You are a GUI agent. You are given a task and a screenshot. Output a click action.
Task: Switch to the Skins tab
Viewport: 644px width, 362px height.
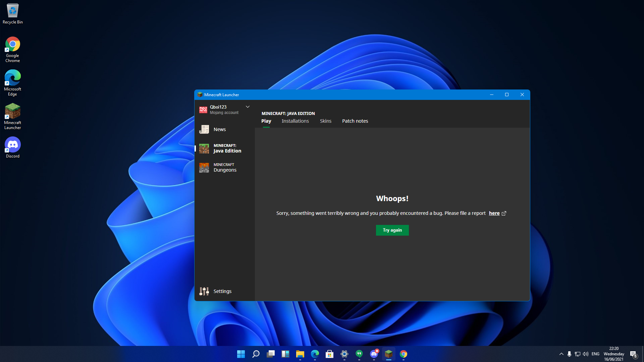[325, 121]
